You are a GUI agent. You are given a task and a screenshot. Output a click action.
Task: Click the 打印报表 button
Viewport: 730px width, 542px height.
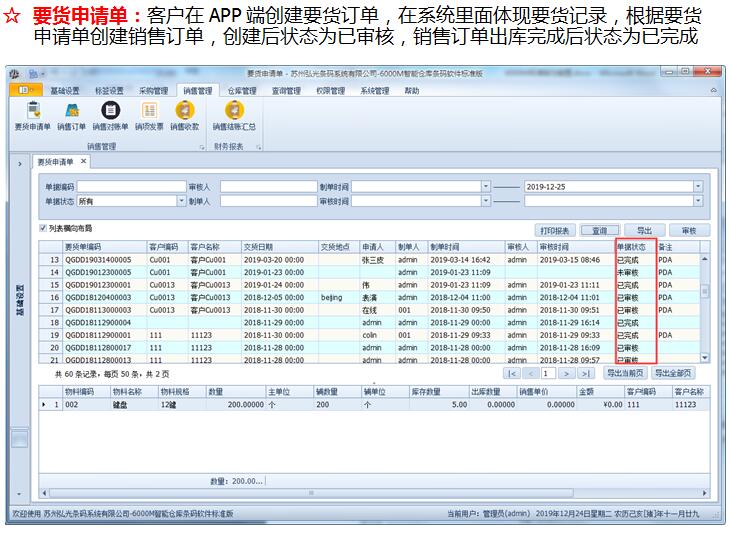pyautogui.click(x=555, y=230)
